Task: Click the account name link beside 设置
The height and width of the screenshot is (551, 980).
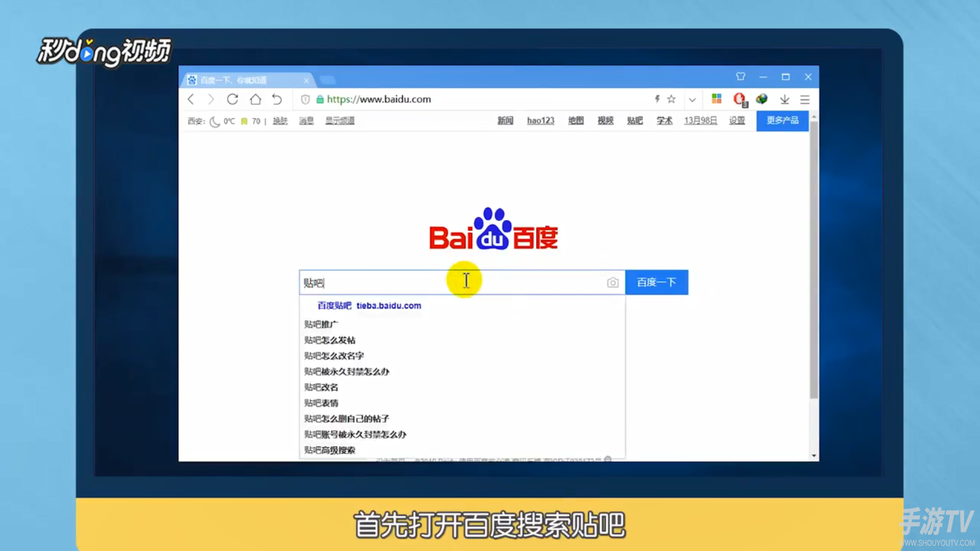Action: tap(701, 120)
